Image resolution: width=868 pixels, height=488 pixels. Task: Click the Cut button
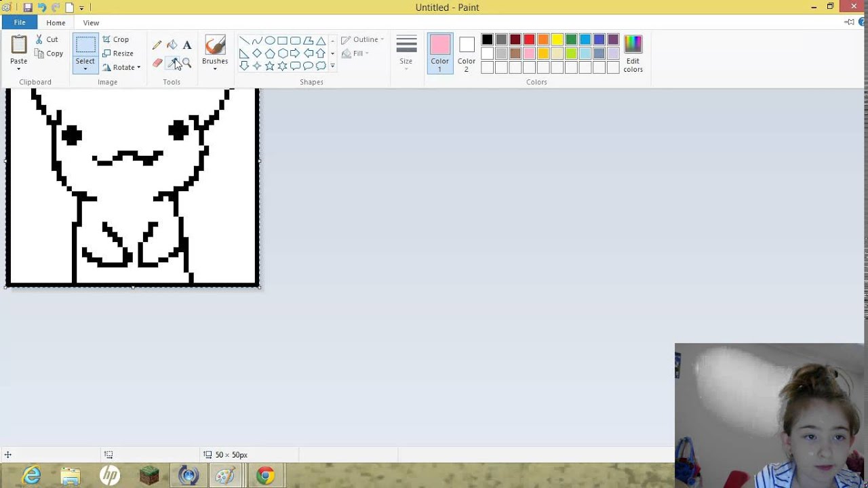point(47,39)
